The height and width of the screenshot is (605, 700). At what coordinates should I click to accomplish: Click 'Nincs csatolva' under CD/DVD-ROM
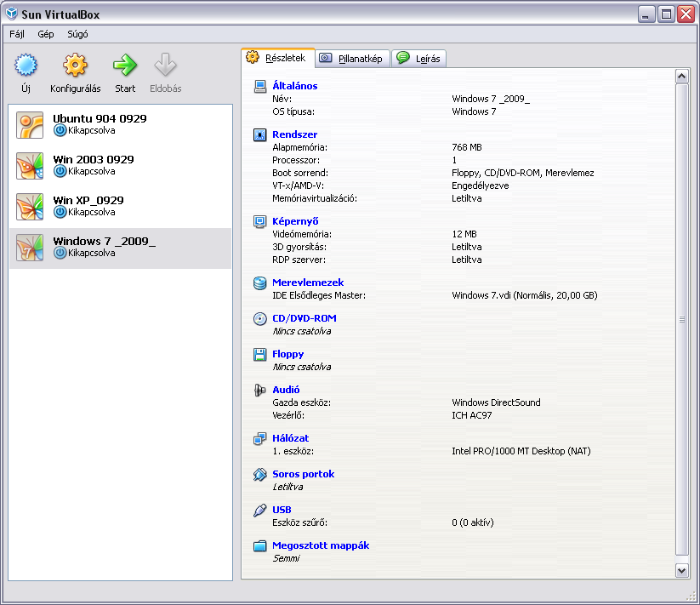[x=302, y=331]
